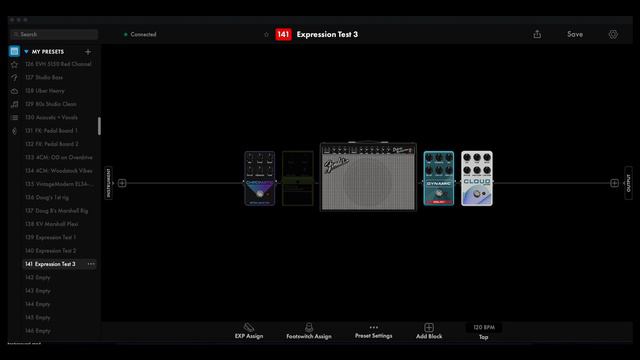
Task: Open the songs music-note sidebar icon
Action: [x=14, y=104]
